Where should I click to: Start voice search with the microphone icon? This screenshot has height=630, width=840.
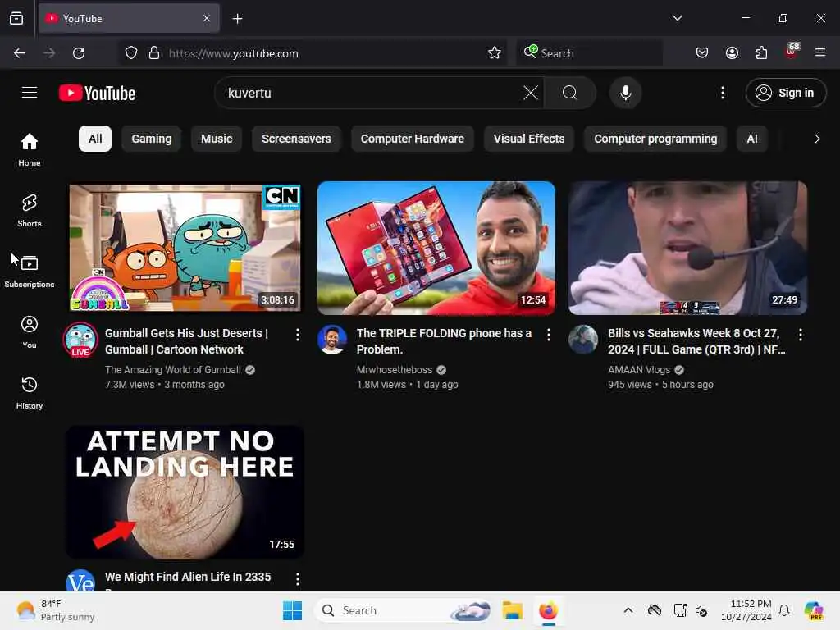pos(625,93)
